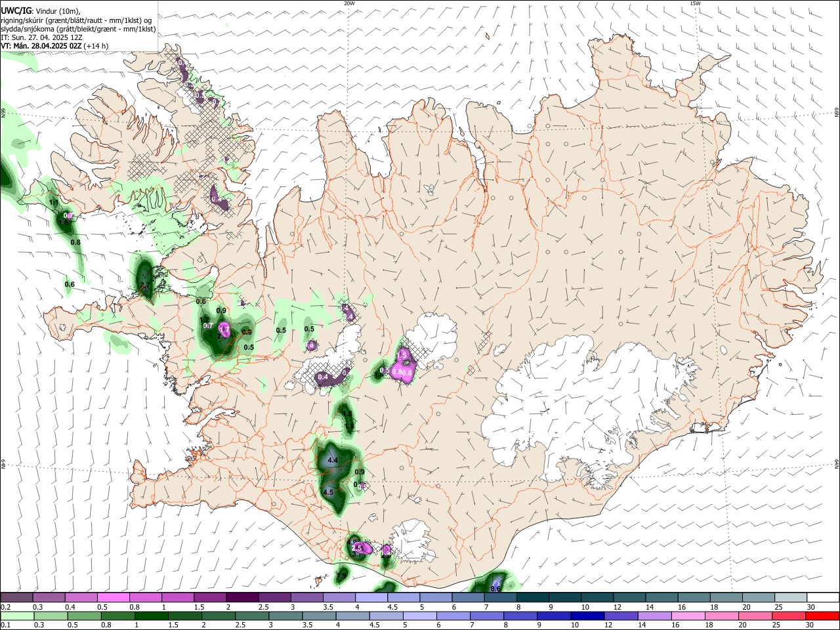Pick the pale lavender 4–4.5 swatch in top legend row
Image resolution: width=840 pixels, height=630 pixels.
371,598
